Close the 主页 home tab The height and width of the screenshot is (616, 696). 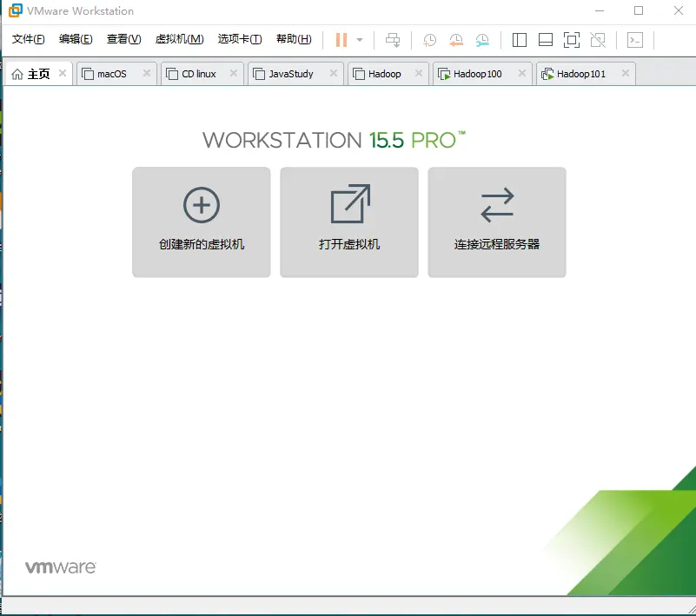[63, 73]
